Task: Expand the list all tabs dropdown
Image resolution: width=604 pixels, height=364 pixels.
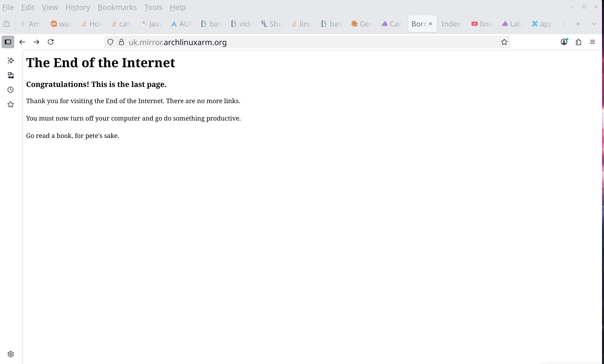Action: pos(594,24)
